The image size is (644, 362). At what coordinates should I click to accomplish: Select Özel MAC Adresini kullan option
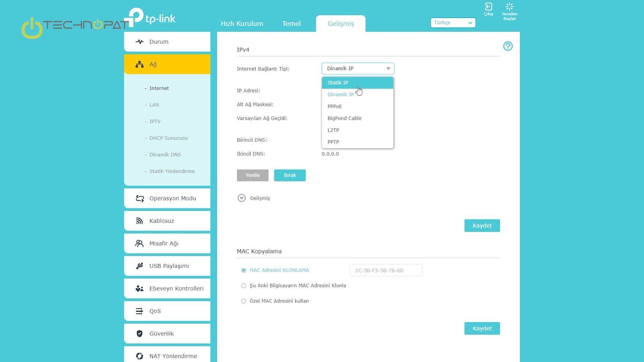[244, 301]
